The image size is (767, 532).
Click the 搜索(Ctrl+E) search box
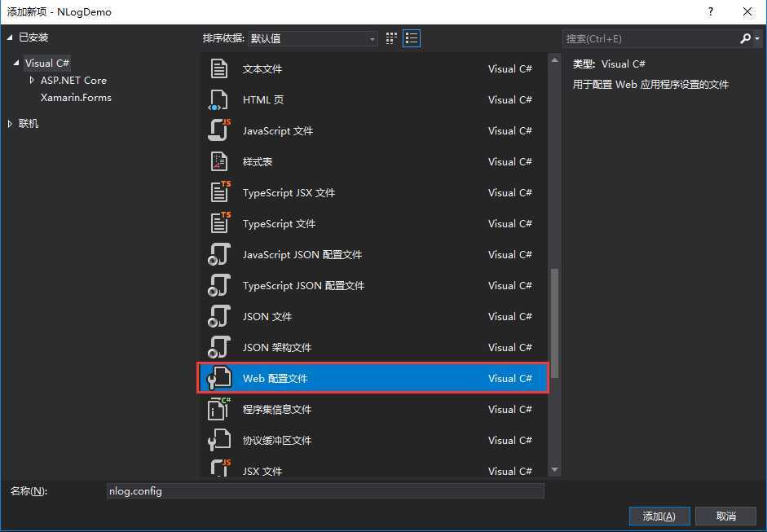click(651, 38)
